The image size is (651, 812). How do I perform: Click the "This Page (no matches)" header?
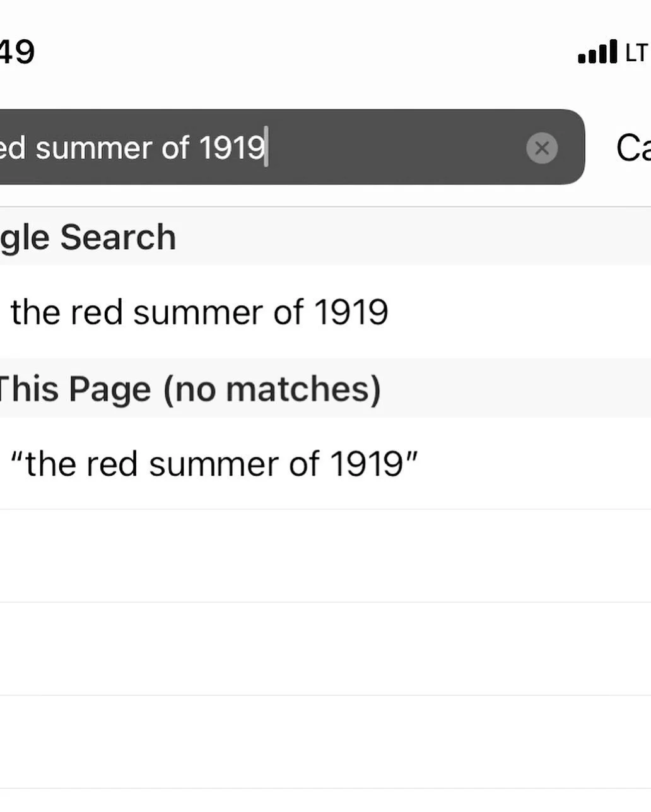tap(189, 389)
